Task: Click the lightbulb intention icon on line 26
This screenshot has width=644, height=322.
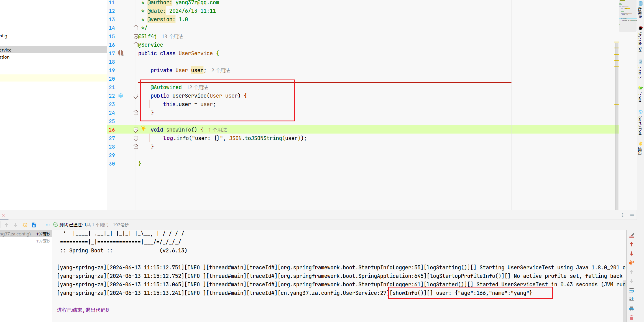Action: [x=143, y=129]
